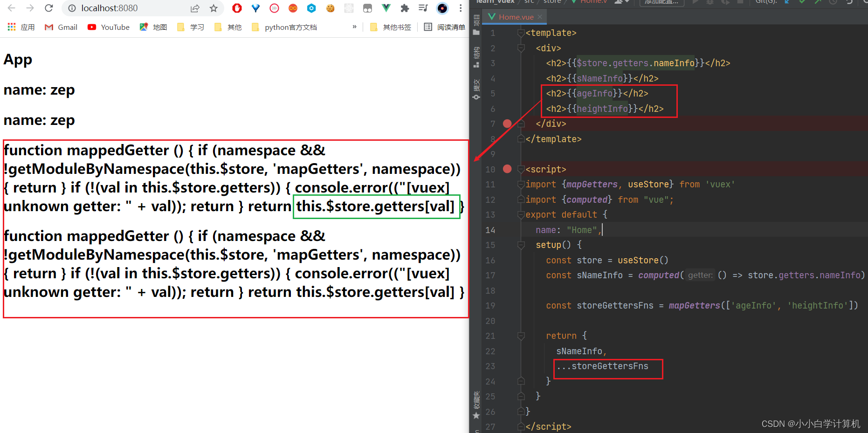Viewport: 868px width, 433px height.
Task: Click {{ageInfo}} on line 5
Action: 595,94
